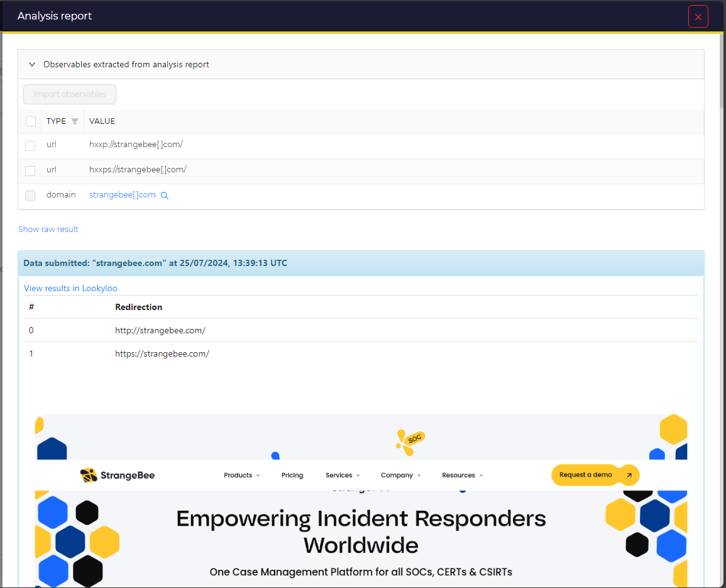Click the magnifier icon beside strangebee[.]com
The image size is (726, 588).
pos(164,196)
